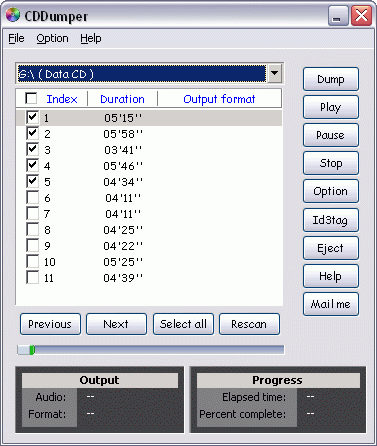Minimize the CDDumper window

point(338,16)
